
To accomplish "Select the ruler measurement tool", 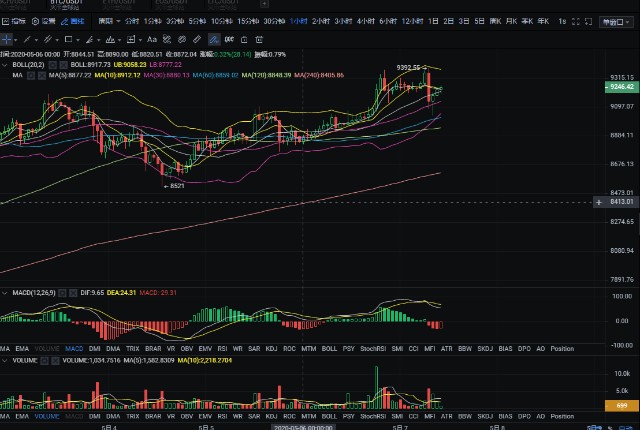I will click(x=197, y=40).
